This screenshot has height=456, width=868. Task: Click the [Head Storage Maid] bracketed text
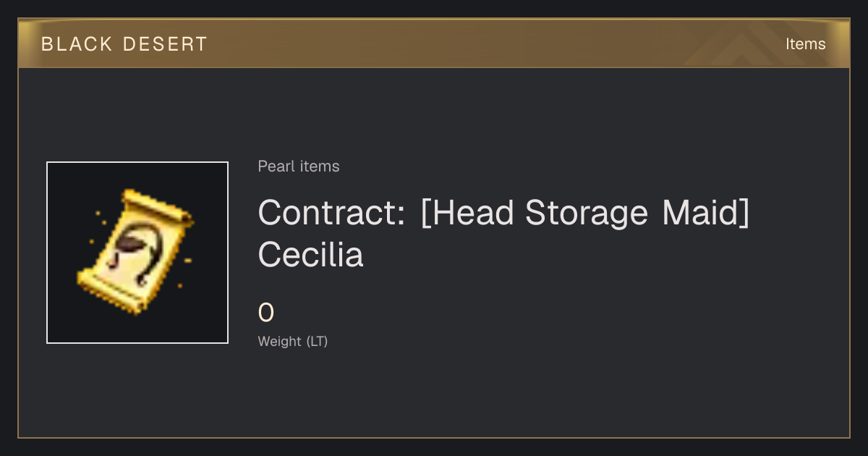click(584, 213)
